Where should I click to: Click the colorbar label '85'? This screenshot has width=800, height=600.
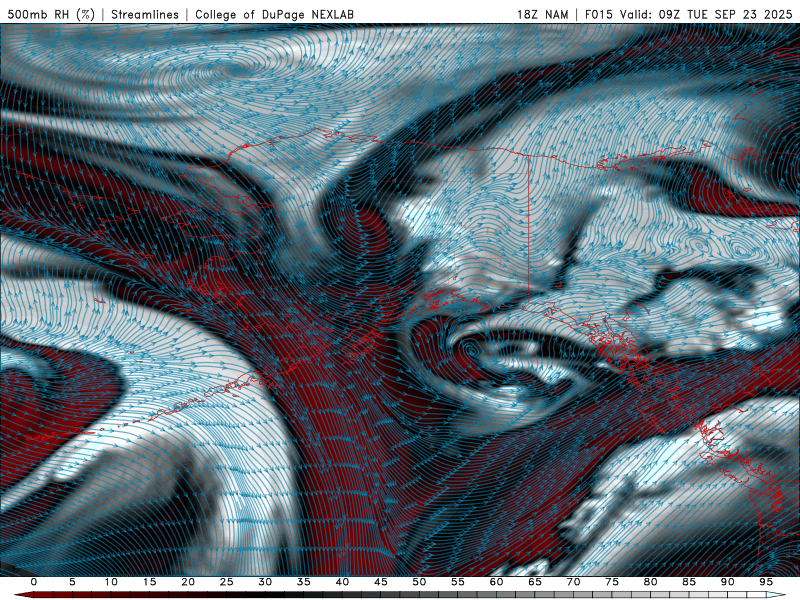(689, 582)
